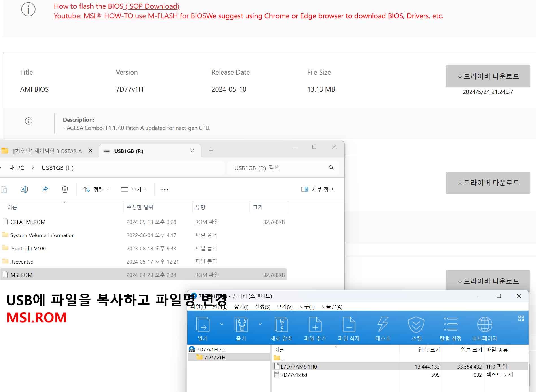This screenshot has width=536, height=392.
Task: Click the second 드라이버 다운로드 button
Action: 488,183
